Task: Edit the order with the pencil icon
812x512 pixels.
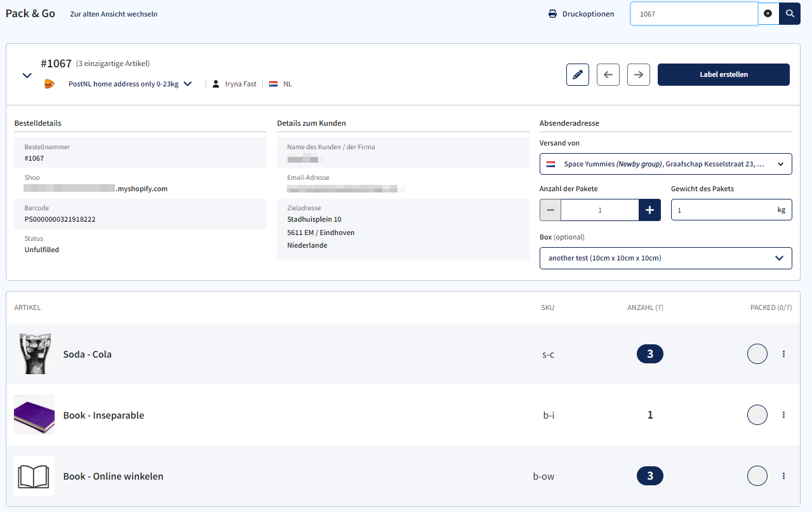Action: [577, 74]
